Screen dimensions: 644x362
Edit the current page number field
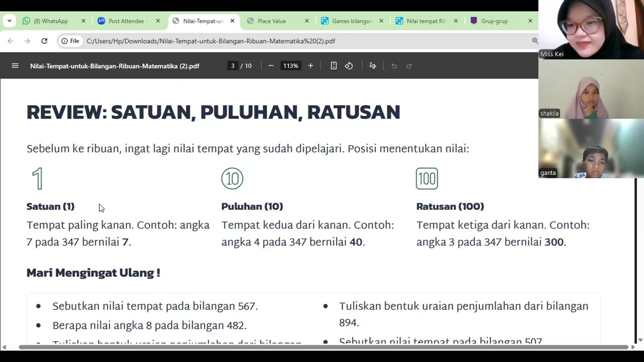tap(232, 66)
